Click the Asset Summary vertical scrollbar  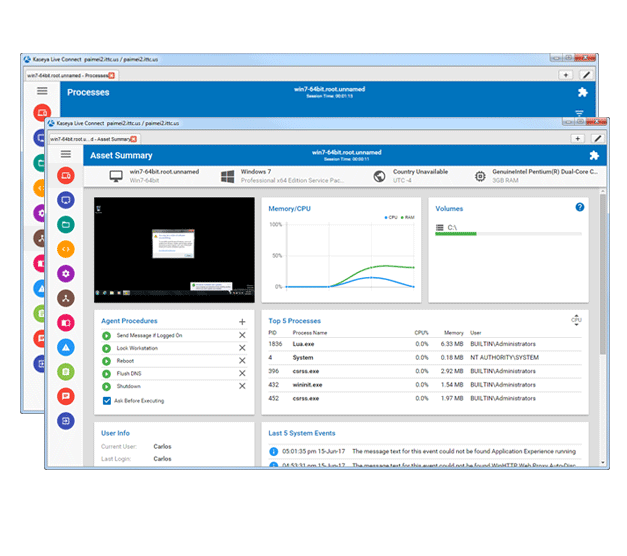603,274
